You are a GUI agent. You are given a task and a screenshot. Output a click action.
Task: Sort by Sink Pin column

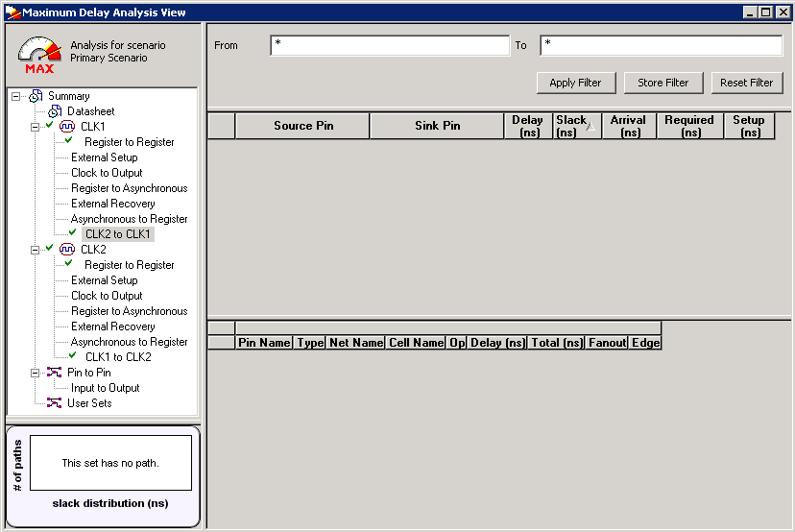point(437,126)
